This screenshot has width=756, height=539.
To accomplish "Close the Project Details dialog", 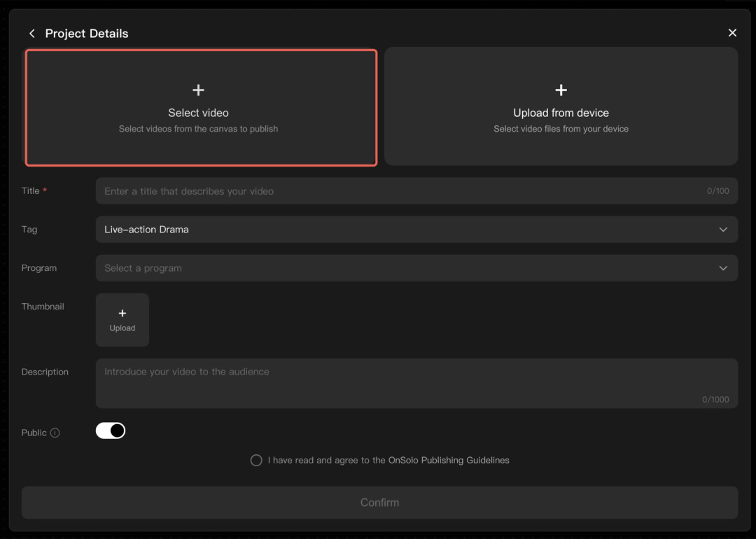I will click(732, 33).
